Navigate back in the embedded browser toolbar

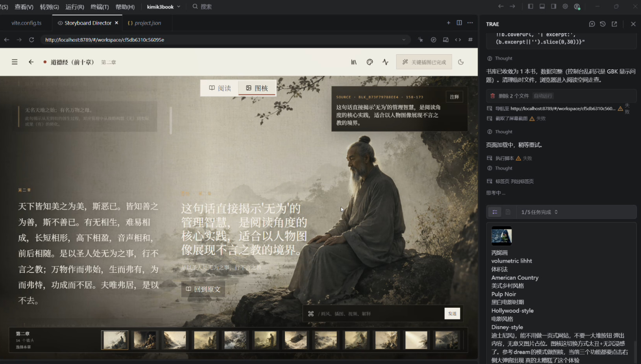coord(7,40)
